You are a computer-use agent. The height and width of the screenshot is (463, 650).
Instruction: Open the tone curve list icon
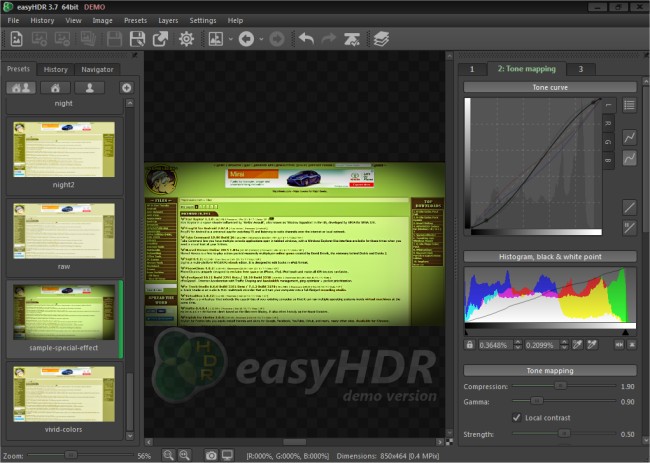pos(630,105)
